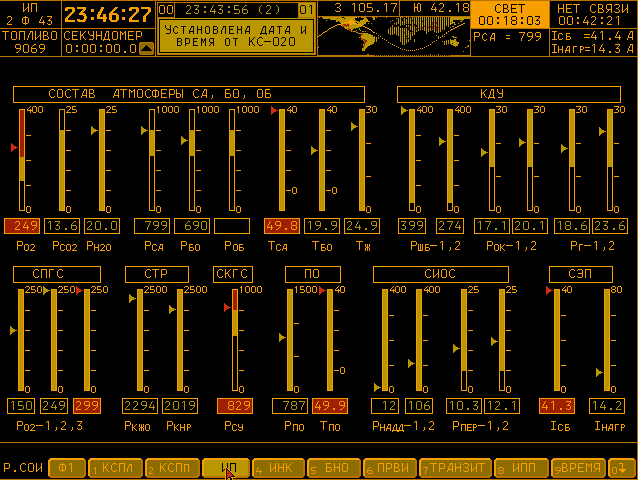Click the down-arrow 0 button

(621, 468)
